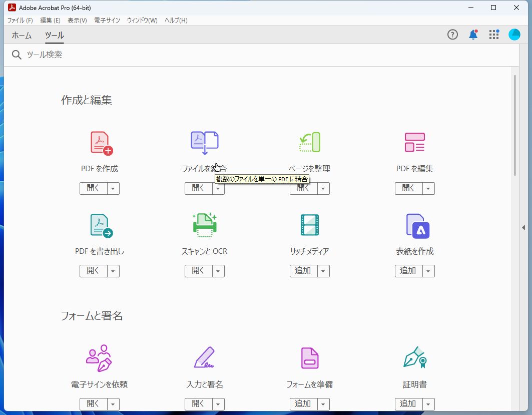Click the notification bell icon
The width and height of the screenshot is (532, 415).
473,35
